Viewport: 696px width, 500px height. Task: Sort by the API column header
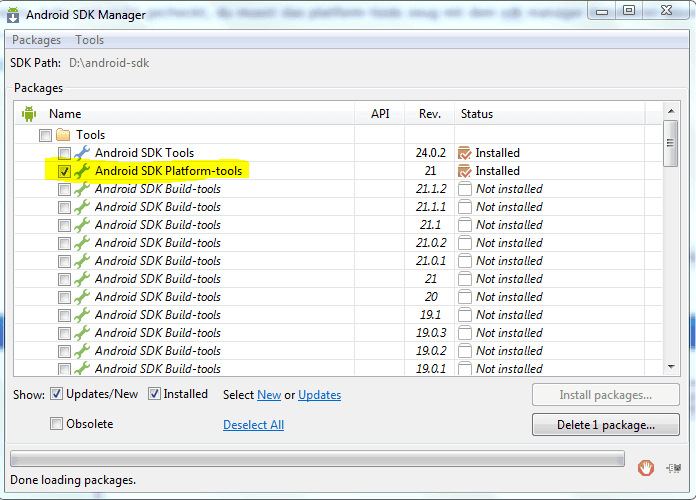(x=380, y=114)
